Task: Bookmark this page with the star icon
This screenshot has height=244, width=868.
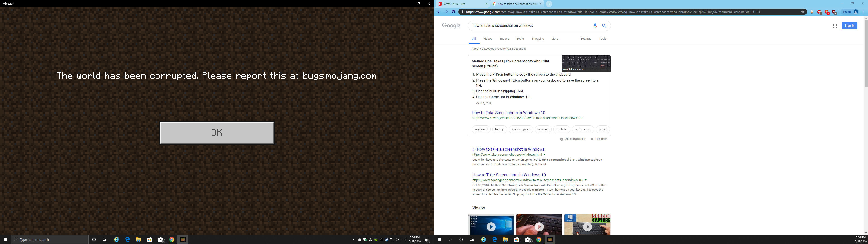Action: pos(803,12)
